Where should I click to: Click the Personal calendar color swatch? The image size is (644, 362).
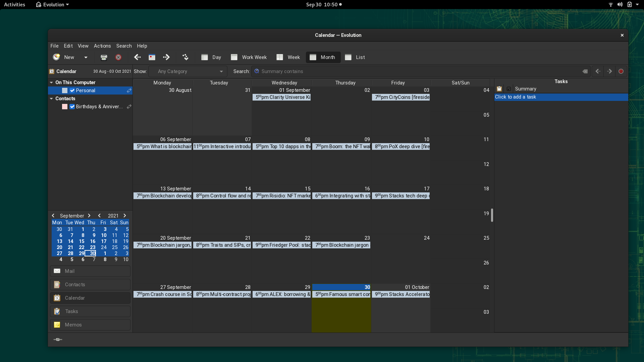65,90
